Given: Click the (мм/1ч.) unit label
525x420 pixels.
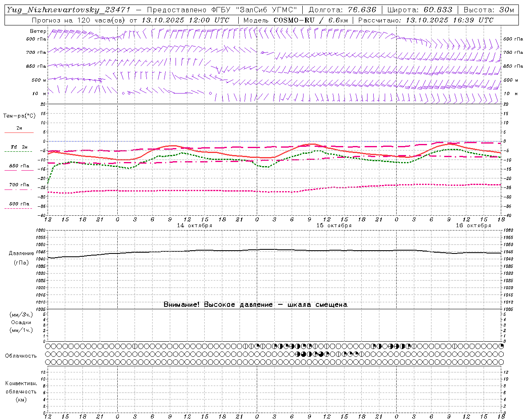Looking at the screenshot, I should (x=21, y=330).
